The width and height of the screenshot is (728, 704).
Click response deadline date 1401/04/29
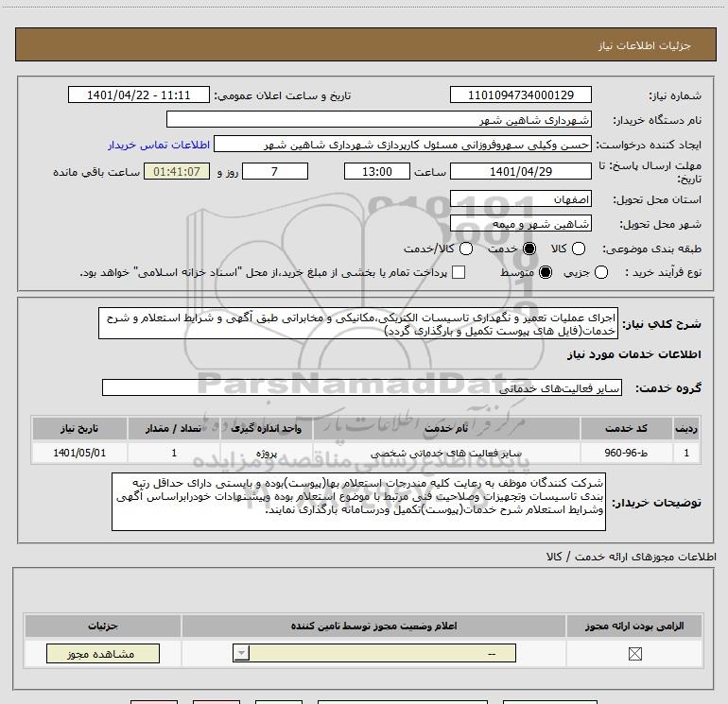point(520,171)
